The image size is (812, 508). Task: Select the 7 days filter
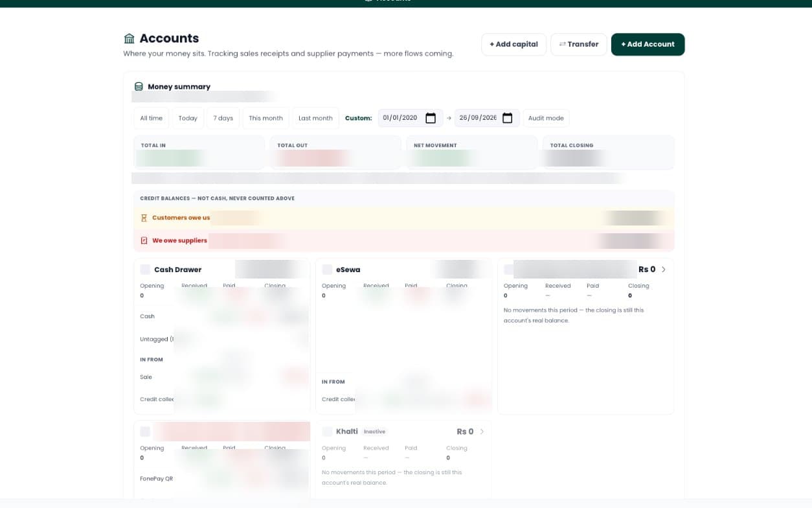tap(223, 118)
